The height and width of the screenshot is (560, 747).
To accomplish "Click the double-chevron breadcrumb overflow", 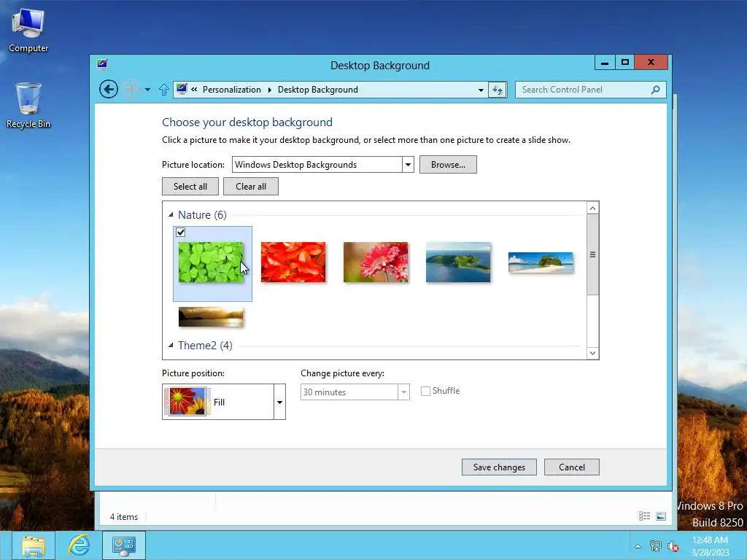I will (194, 90).
